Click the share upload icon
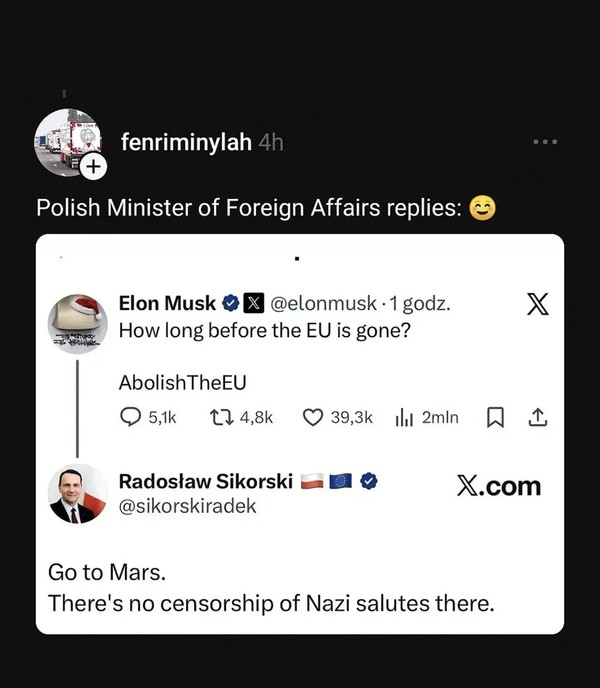 [538, 417]
